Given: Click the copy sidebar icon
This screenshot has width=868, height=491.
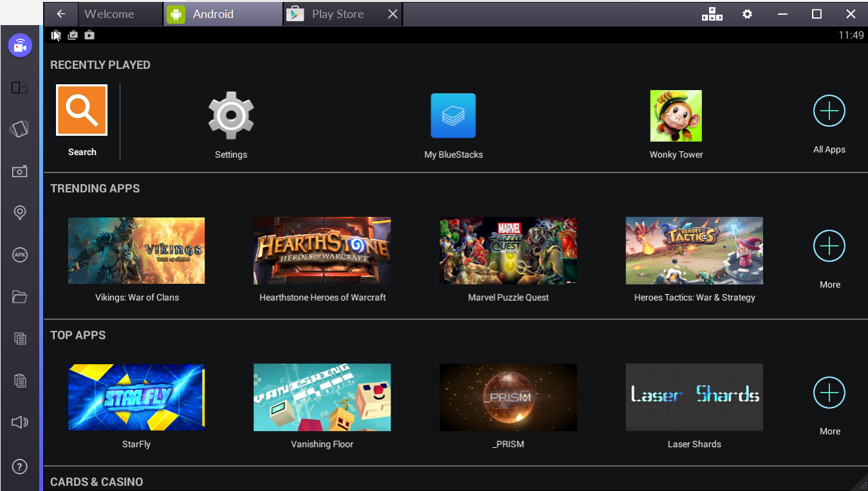Looking at the screenshot, I should [20, 338].
